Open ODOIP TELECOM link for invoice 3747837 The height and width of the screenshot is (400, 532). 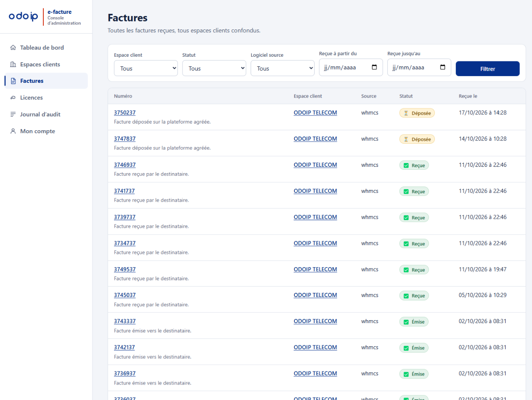coord(315,139)
